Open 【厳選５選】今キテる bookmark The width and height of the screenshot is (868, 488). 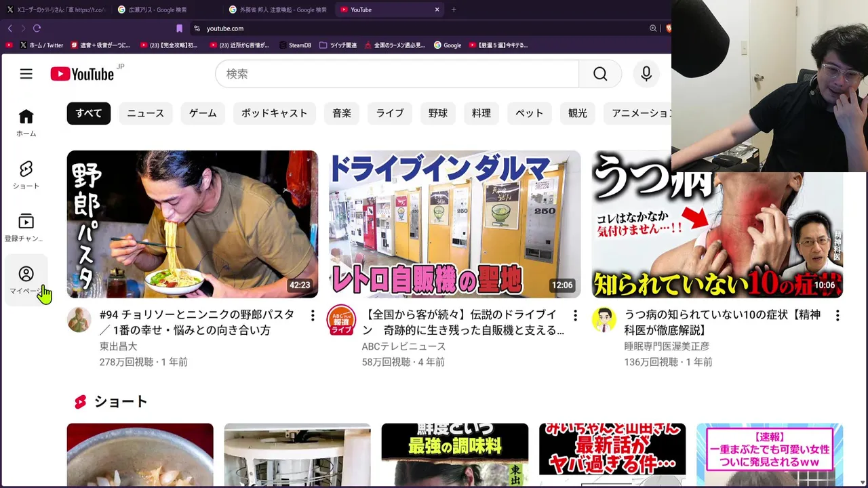[498, 45]
